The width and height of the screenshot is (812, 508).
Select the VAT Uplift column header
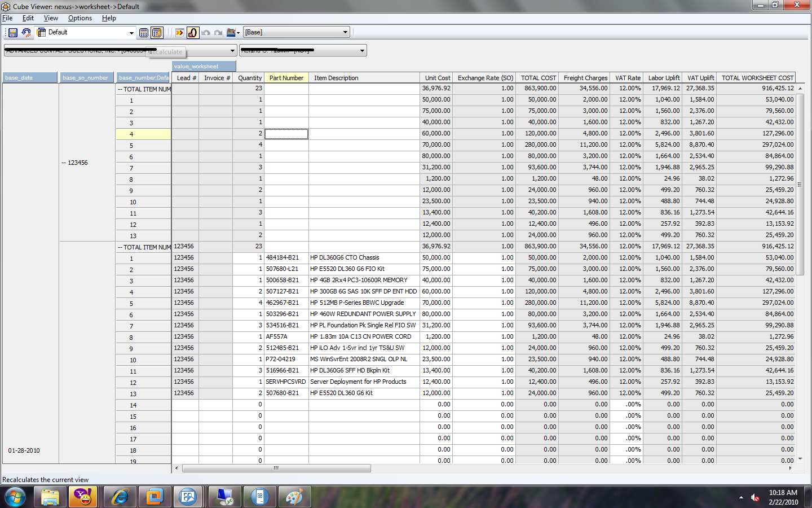point(700,78)
